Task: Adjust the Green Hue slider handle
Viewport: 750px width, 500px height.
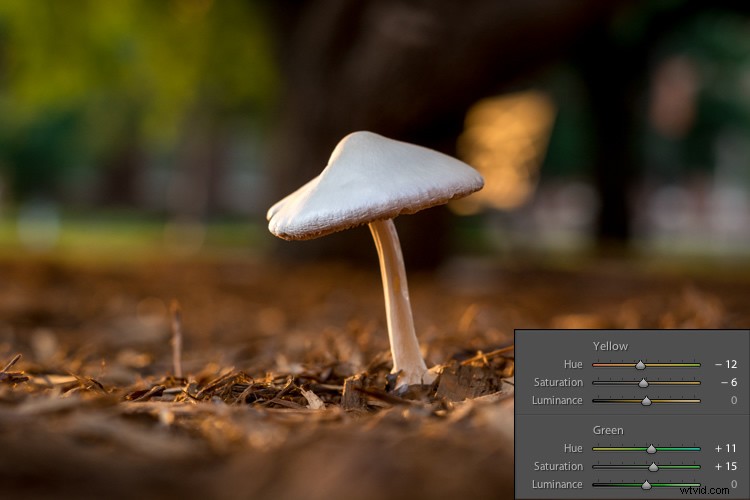Action: click(651, 449)
